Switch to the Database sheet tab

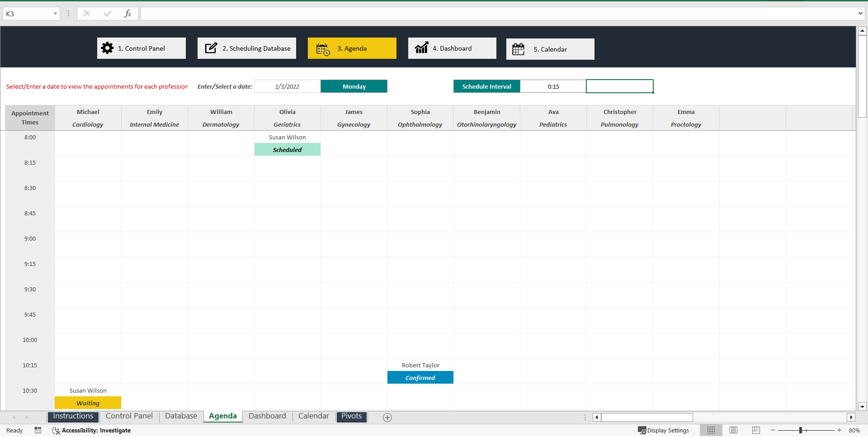click(180, 416)
